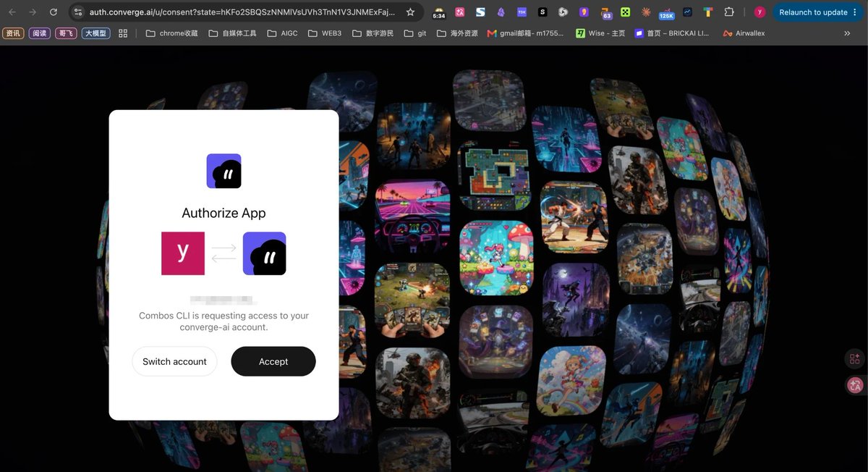The width and height of the screenshot is (868, 472).
Task: Open the '阅读' tab group
Action: pos(40,33)
